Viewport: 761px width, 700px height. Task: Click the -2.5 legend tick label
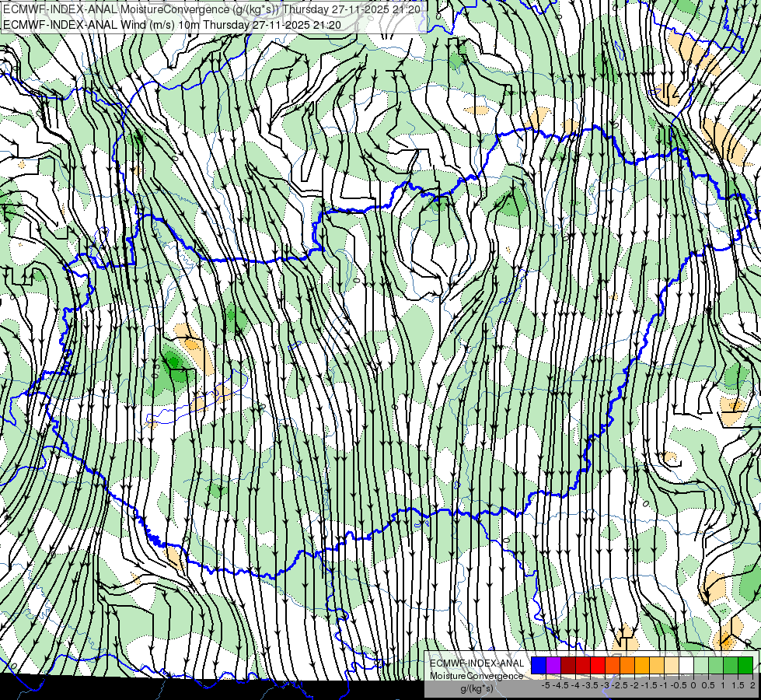pos(620,685)
